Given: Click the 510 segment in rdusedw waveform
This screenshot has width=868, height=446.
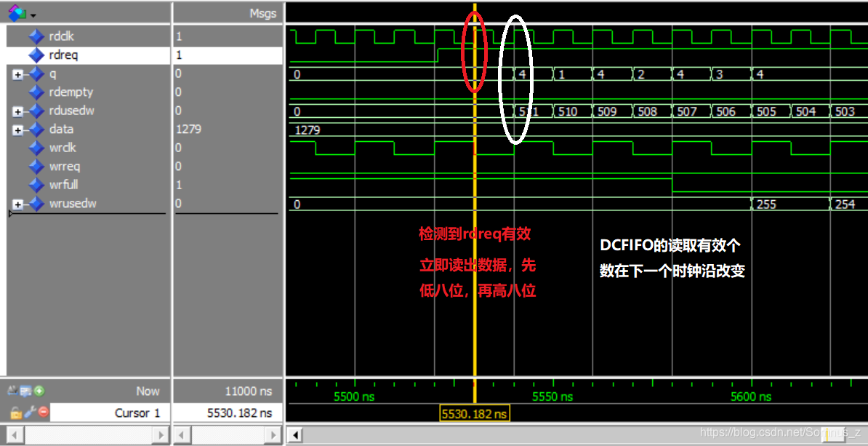Looking at the screenshot, I should tap(572, 111).
